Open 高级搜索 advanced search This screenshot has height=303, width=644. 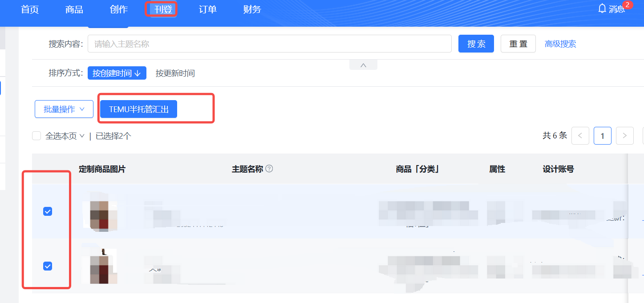(x=560, y=43)
